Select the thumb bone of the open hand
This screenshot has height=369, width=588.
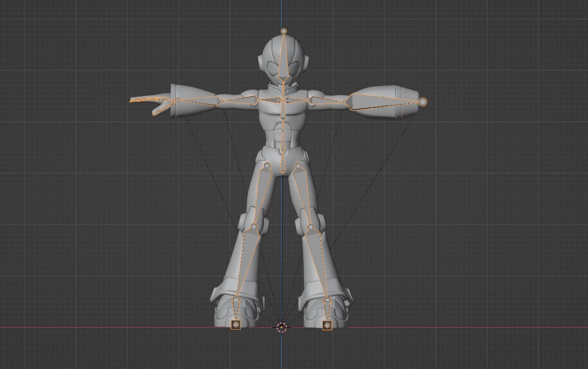pyautogui.click(x=162, y=108)
